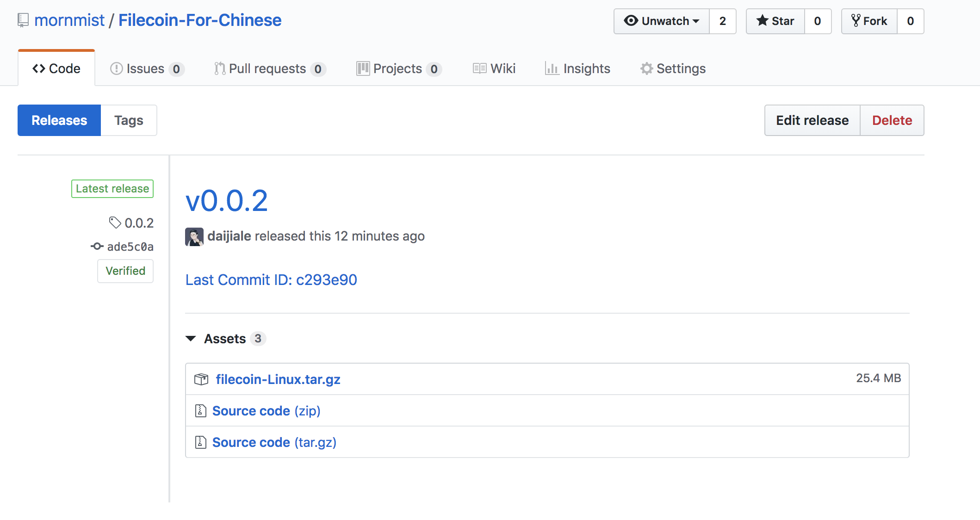Screen dimensions: 980x520
Task: View the watchers count of 2
Action: (x=723, y=21)
